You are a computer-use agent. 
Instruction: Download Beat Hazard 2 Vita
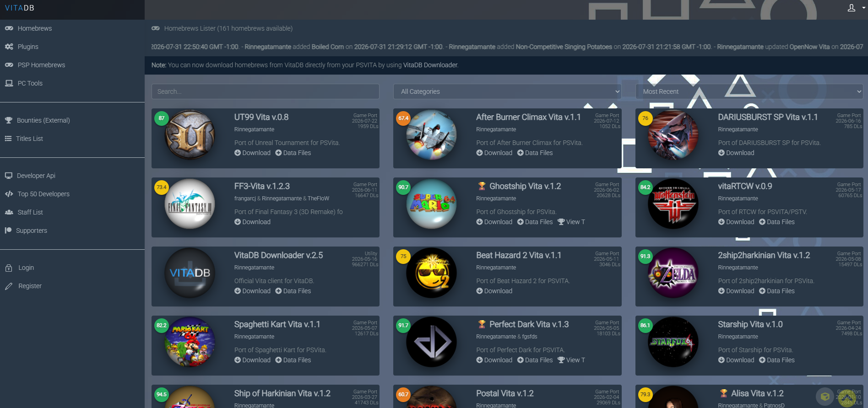[494, 291]
